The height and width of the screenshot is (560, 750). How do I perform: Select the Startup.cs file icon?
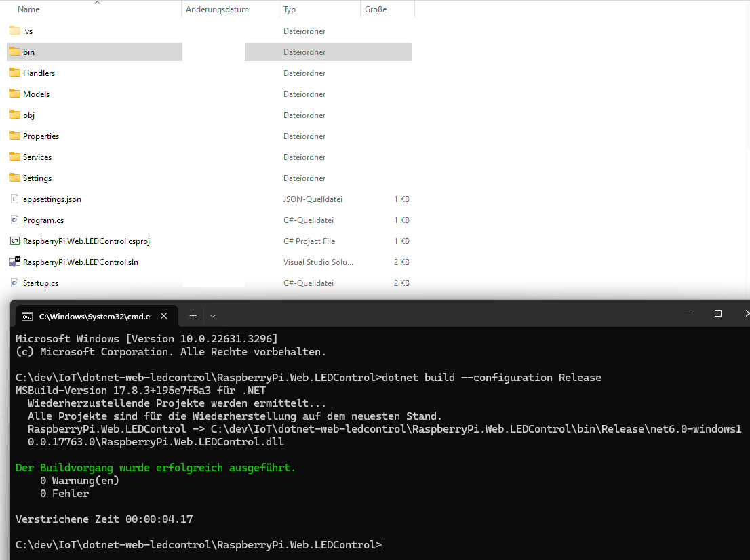click(15, 283)
